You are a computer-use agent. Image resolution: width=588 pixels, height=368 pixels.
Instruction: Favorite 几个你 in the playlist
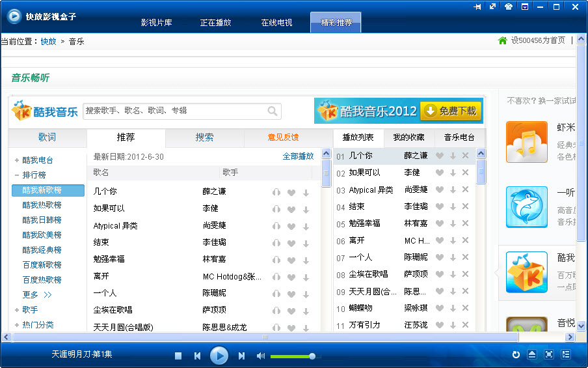(440, 156)
